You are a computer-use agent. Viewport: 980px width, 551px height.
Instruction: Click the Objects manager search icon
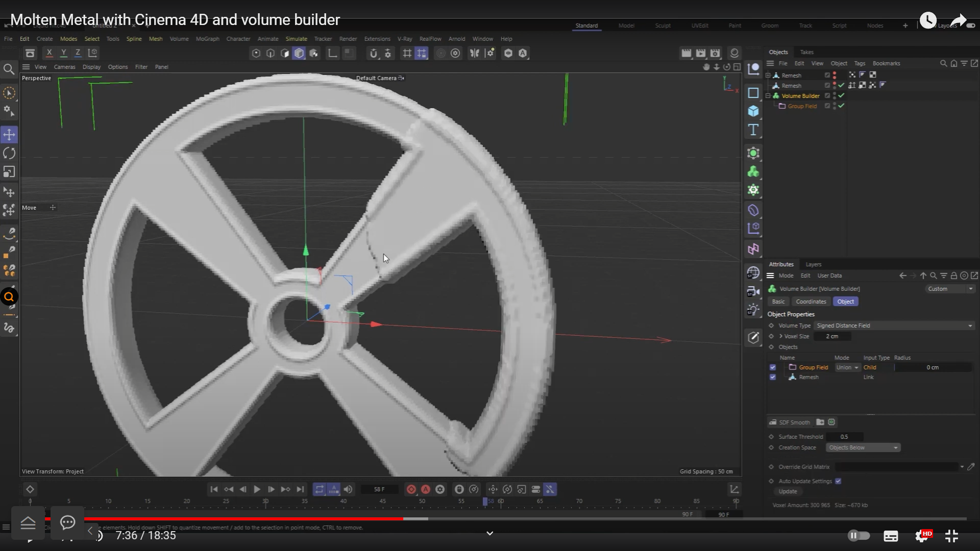click(943, 63)
